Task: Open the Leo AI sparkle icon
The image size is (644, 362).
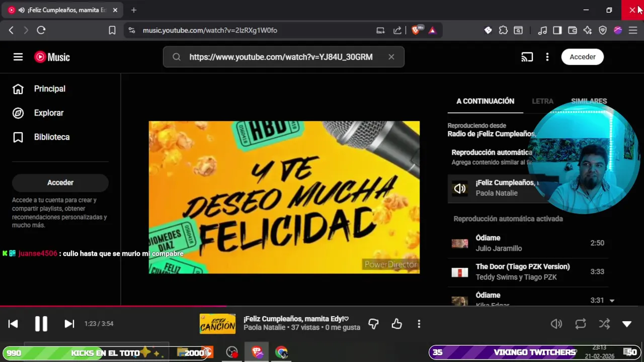Action: (x=587, y=30)
